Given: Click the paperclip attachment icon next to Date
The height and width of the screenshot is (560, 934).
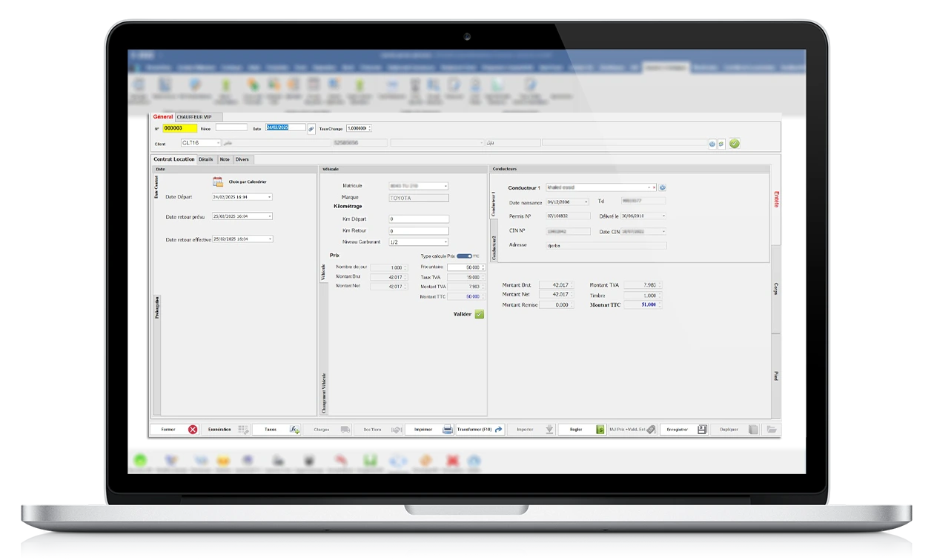Looking at the screenshot, I should (311, 128).
